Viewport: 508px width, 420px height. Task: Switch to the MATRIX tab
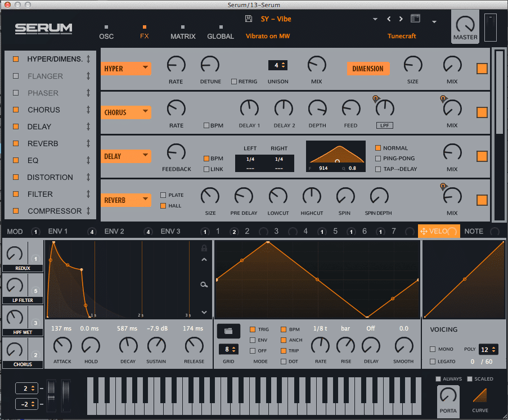183,37
